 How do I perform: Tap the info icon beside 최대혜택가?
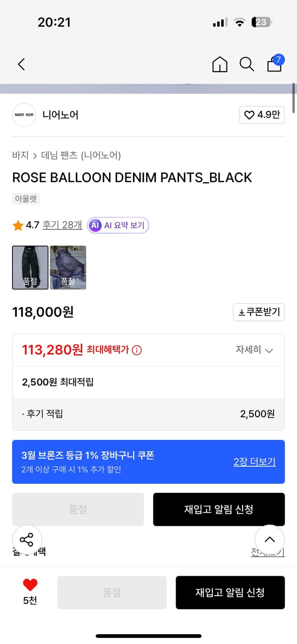(136, 349)
